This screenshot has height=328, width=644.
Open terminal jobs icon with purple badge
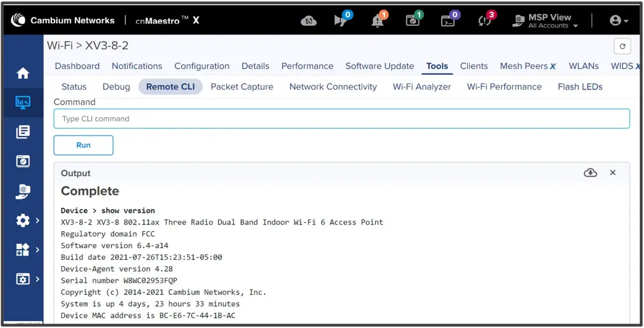449,20
